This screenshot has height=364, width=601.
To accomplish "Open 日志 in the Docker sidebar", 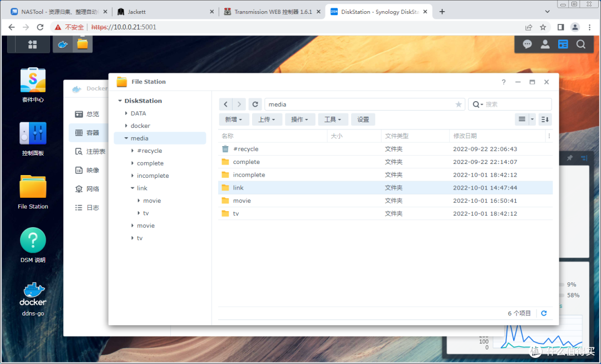I will tap(91, 207).
